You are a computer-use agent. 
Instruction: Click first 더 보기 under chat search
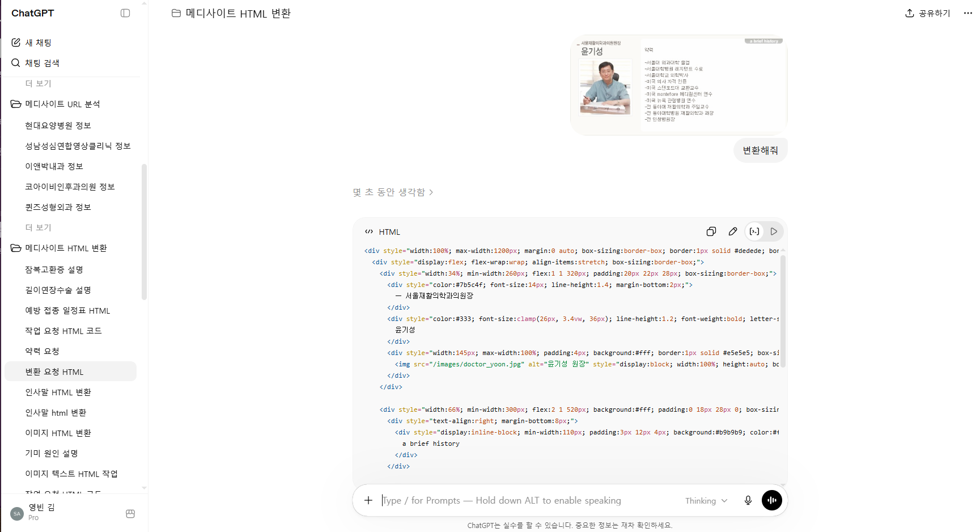pos(38,83)
